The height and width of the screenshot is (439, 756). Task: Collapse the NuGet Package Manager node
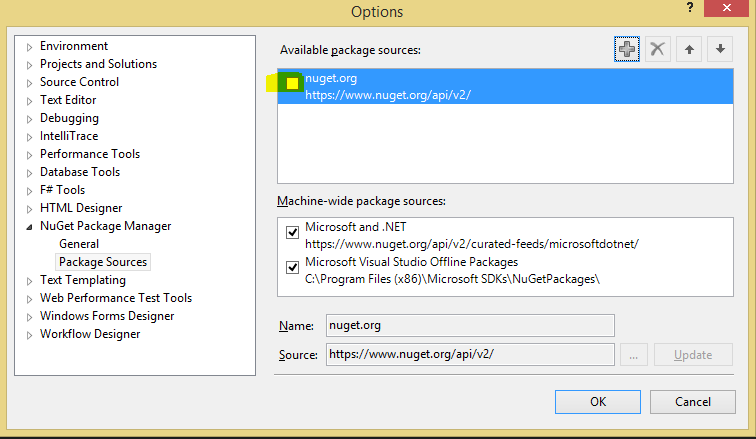[x=29, y=226]
